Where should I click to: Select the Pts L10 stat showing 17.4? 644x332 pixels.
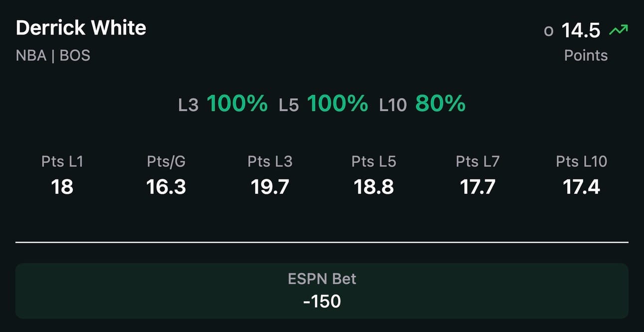pyautogui.click(x=582, y=174)
